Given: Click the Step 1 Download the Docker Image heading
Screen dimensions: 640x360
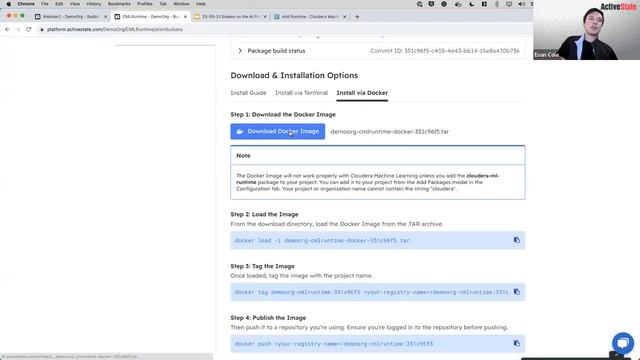Looking at the screenshot, I should coord(283,115).
